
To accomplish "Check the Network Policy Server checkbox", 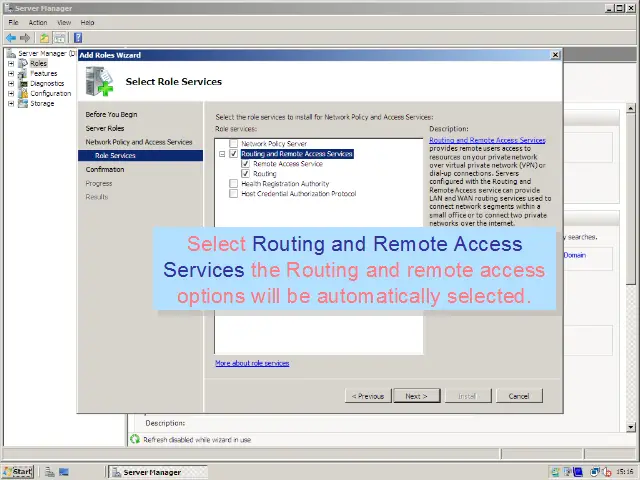I will [x=233, y=144].
